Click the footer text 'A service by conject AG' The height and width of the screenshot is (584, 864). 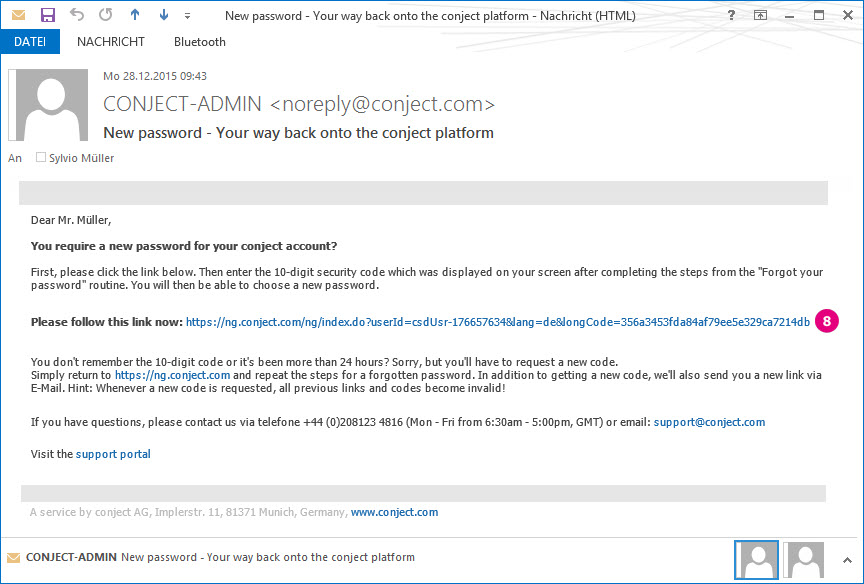point(89,512)
